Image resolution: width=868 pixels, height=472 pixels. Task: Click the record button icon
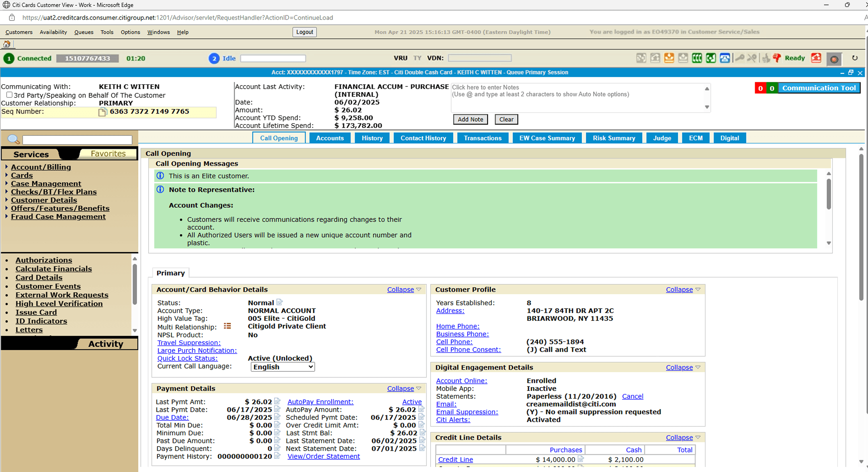coord(834,59)
